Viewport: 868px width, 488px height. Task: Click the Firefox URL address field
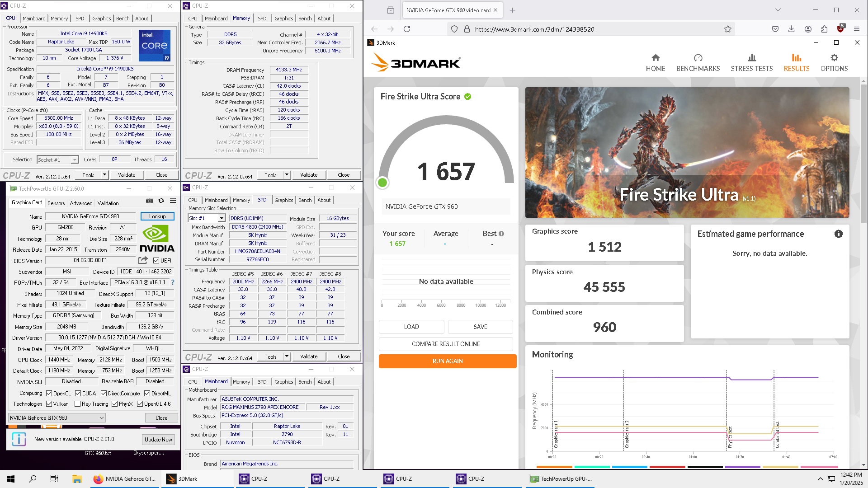pyautogui.click(x=592, y=29)
